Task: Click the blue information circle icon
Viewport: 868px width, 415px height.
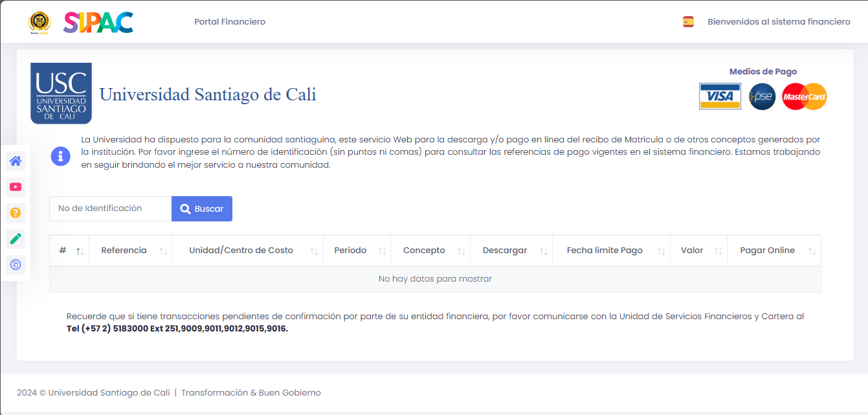Action: 60,156
